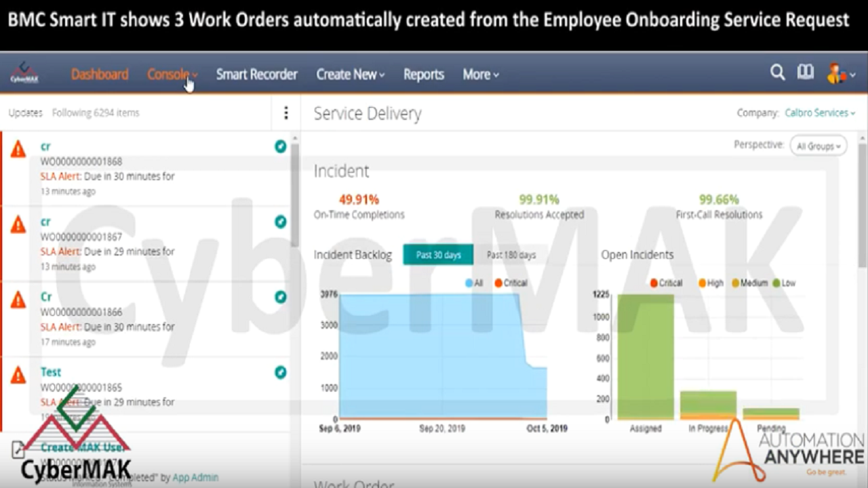
Task: Open the Updates feed three-dot menu
Action: [x=286, y=113]
